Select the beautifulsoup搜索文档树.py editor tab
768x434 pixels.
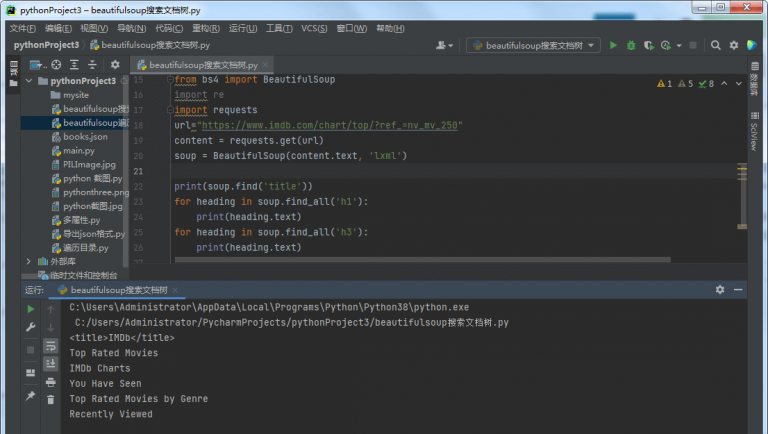pyautogui.click(x=203, y=65)
